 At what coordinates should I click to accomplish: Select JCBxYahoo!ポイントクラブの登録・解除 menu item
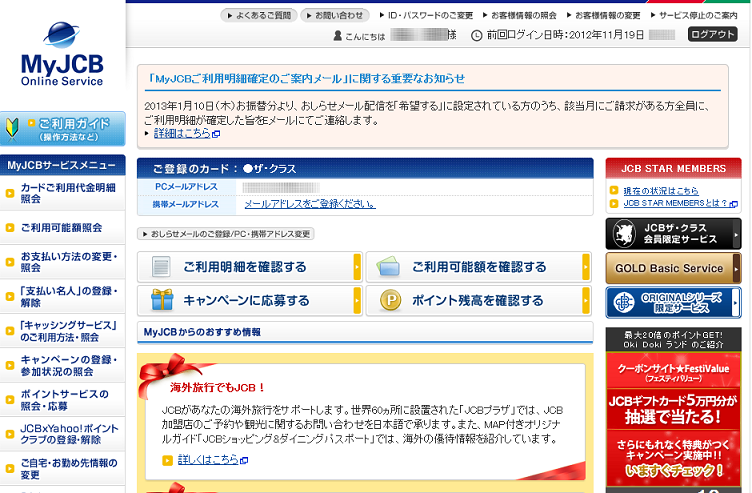[63, 434]
